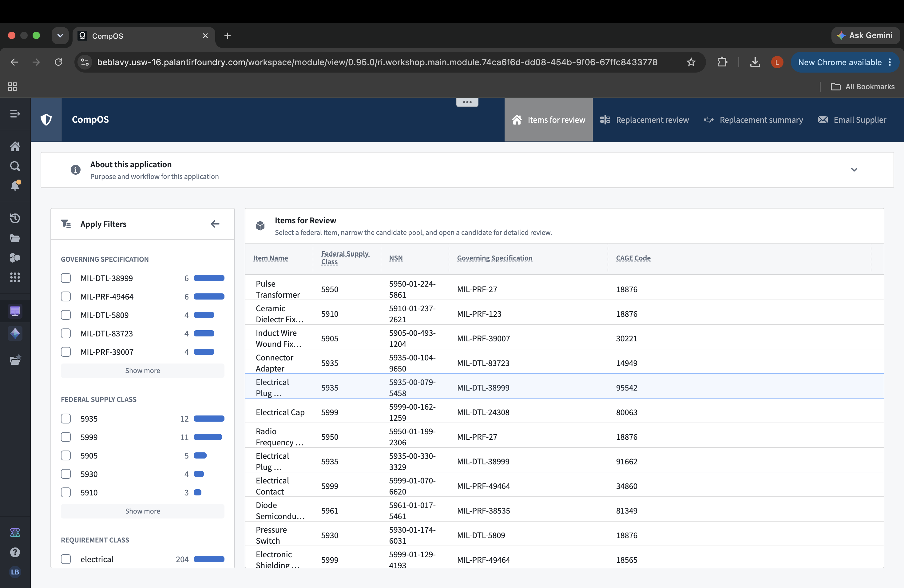Open the workshop module icon in sidebar
This screenshot has height=588, width=904.
point(15,312)
